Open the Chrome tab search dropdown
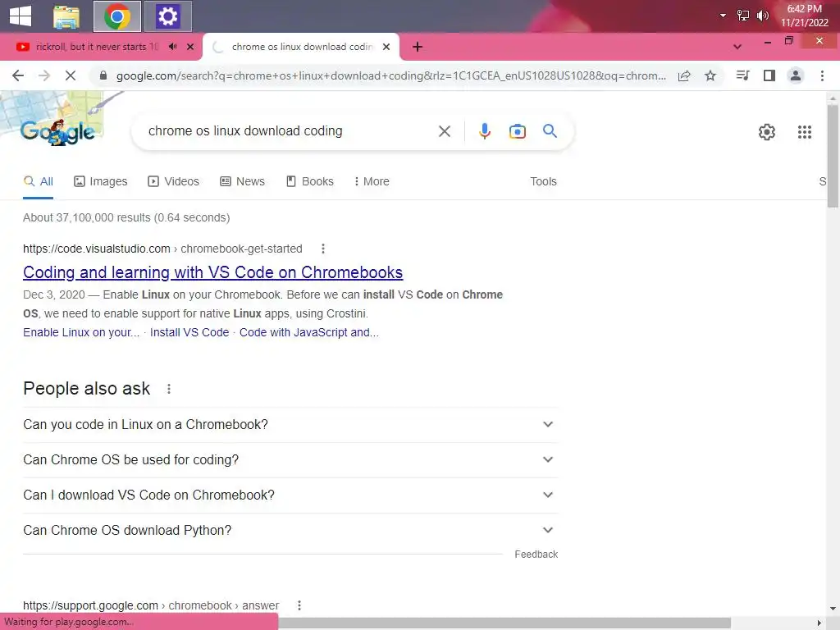The image size is (840, 630). pos(737,47)
